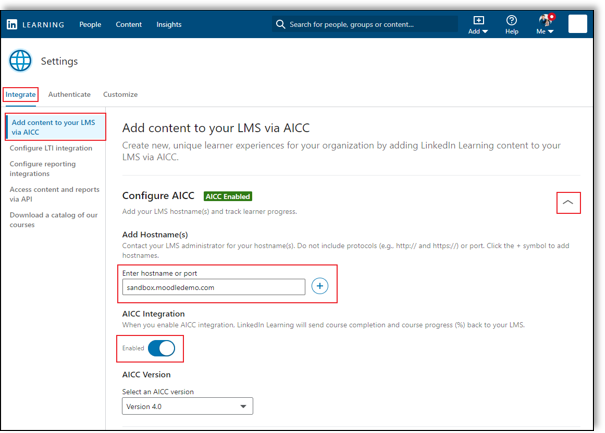605x433 pixels.
Task: Open Download a catalog of our courses
Action: 54,220
